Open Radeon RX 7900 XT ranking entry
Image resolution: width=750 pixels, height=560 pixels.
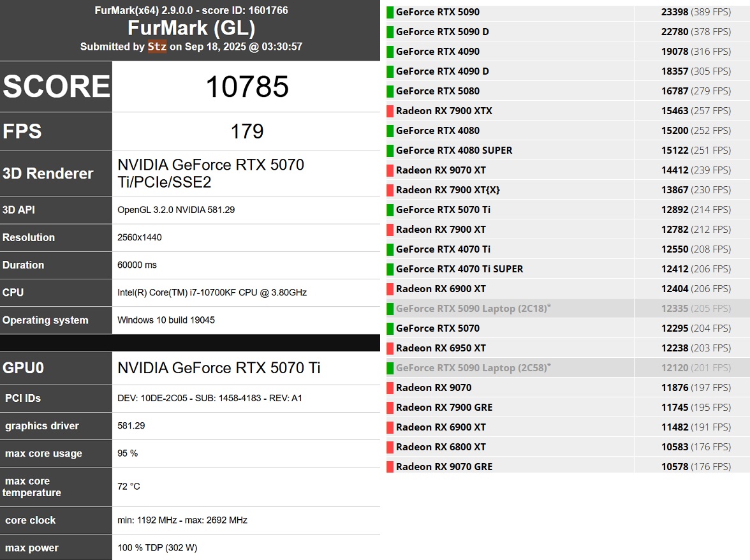[x=441, y=230]
